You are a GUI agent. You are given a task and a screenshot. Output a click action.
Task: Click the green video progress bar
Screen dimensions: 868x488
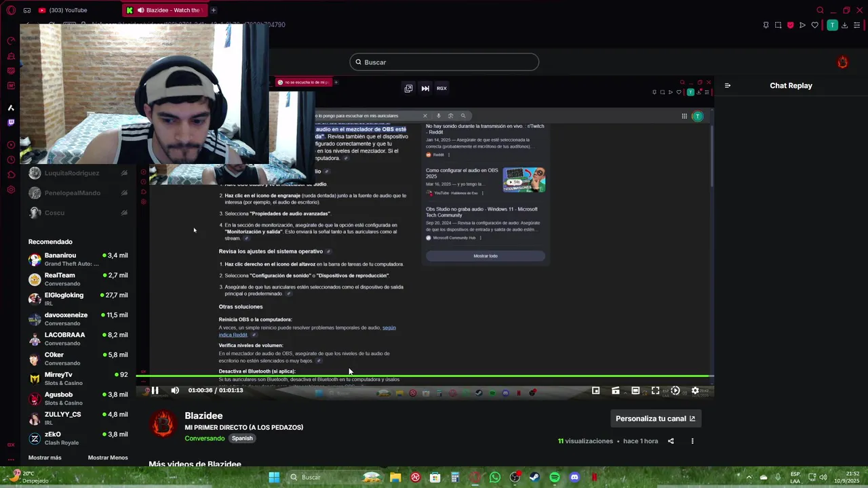[425, 375]
